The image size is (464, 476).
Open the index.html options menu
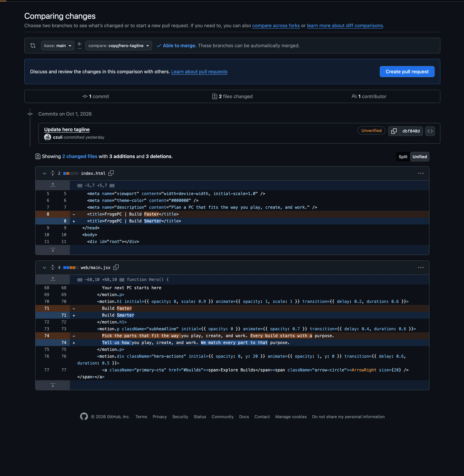421,173
